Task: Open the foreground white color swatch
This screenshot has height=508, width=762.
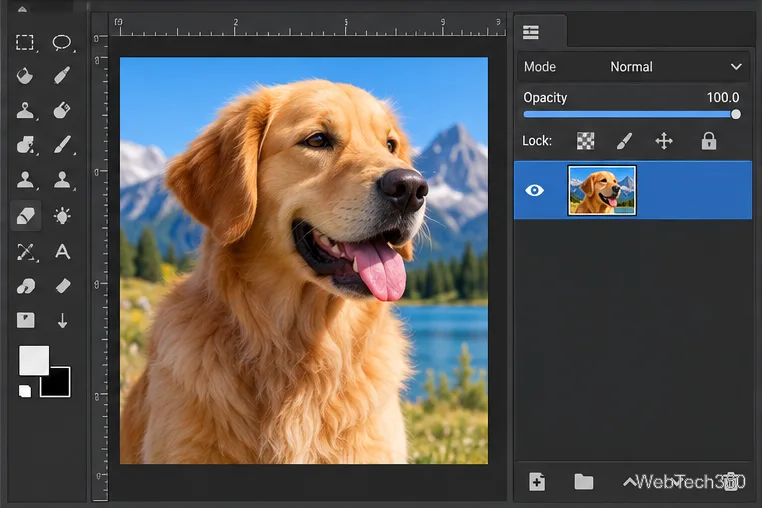Action: pyautogui.click(x=34, y=360)
